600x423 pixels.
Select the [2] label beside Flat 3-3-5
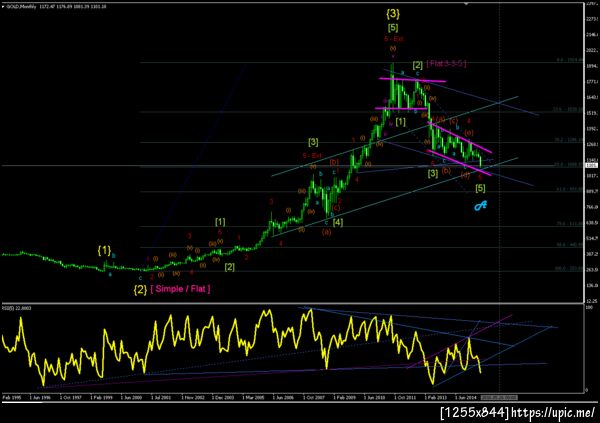(417, 65)
